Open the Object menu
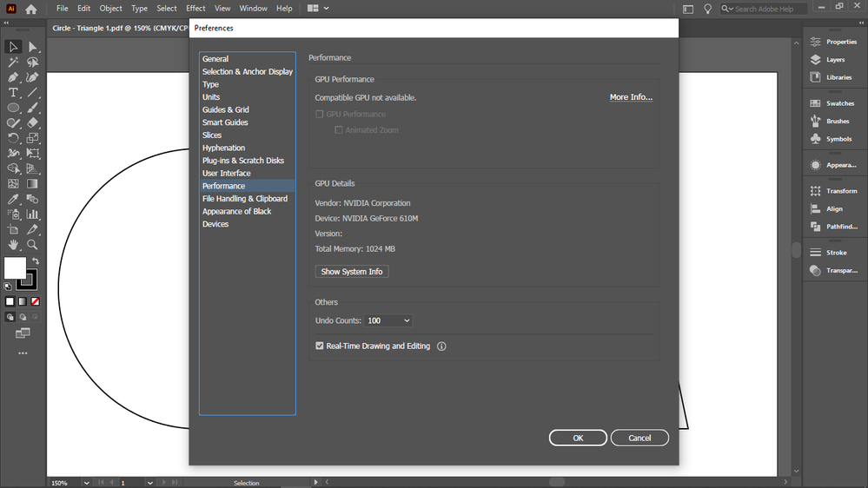This screenshot has height=488, width=868. [110, 9]
